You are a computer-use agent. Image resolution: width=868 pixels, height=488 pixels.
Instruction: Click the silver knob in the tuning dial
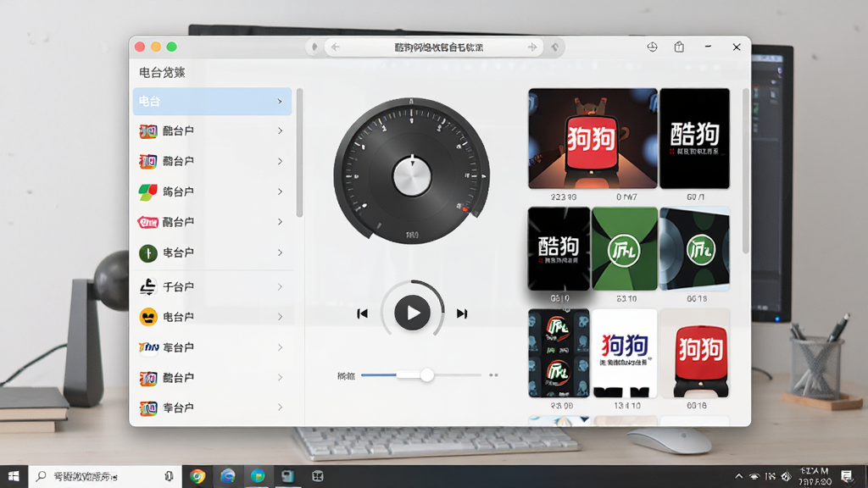412,176
